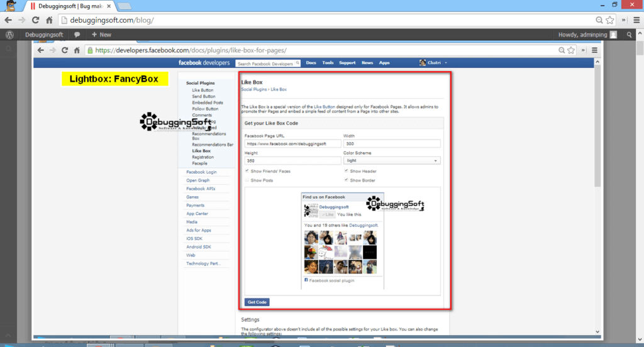Screen dimensions: 644x347
Task: Click the Get Code button
Action: click(x=257, y=302)
